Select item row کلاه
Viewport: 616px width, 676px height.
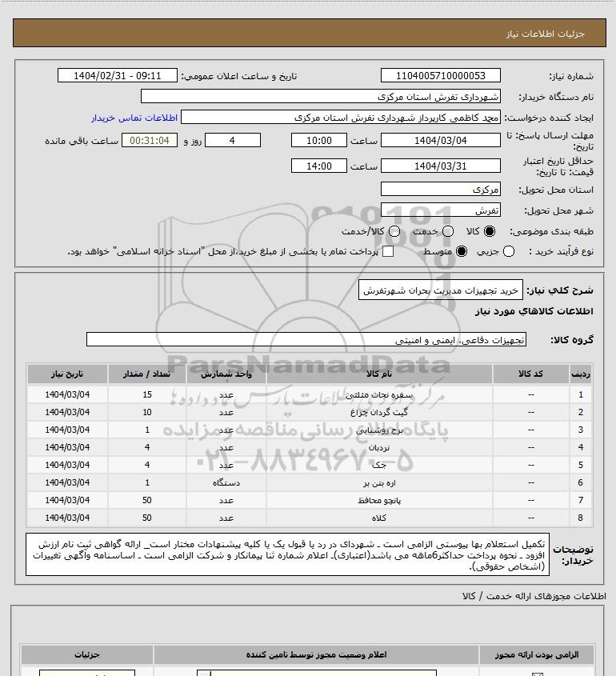coord(310,518)
